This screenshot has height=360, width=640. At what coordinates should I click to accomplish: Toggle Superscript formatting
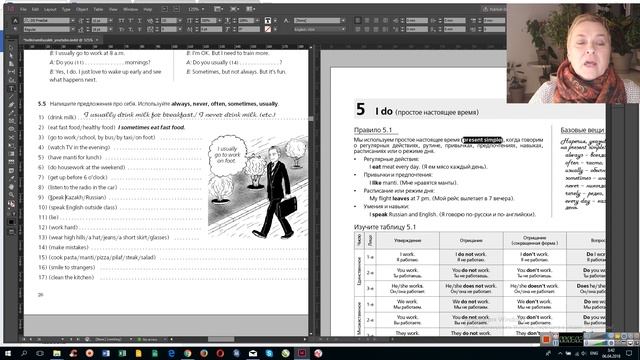coord(131,20)
